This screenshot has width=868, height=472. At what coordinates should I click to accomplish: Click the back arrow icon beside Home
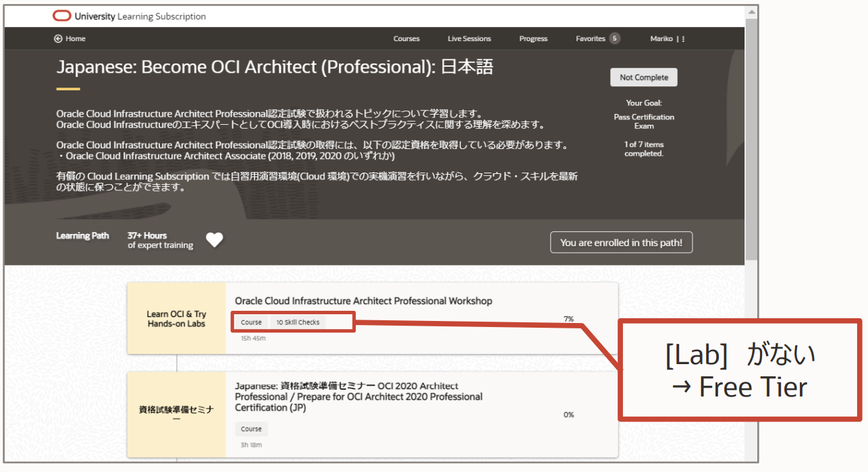click(x=58, y=39)
